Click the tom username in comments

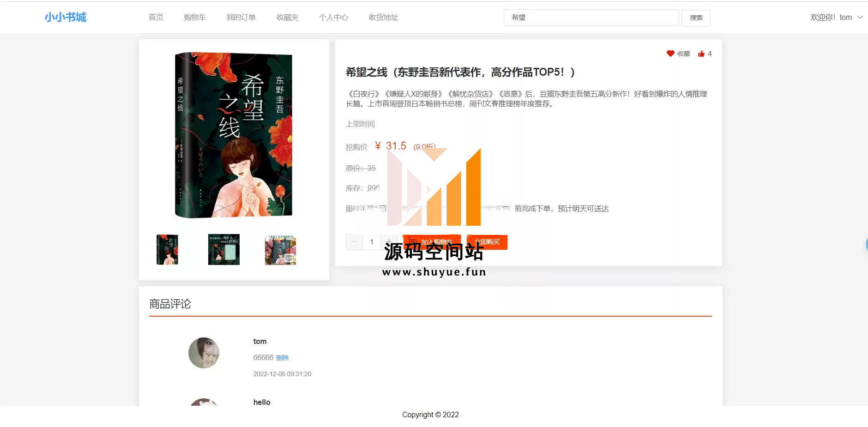[260, 342]
